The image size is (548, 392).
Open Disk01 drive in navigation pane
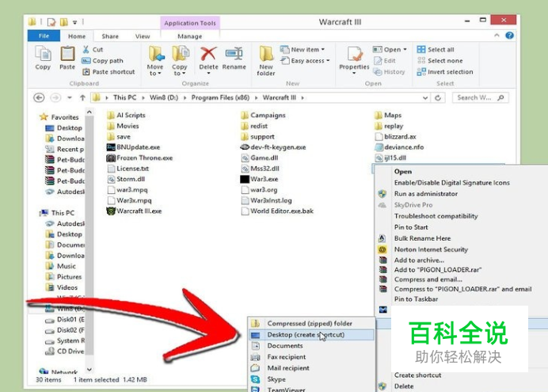[65, 320]
